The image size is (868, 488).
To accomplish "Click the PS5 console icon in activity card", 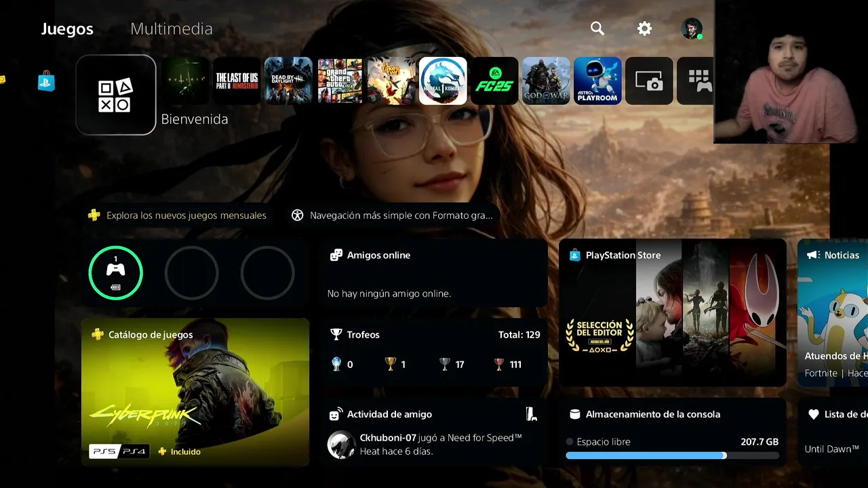I will 531,414.
